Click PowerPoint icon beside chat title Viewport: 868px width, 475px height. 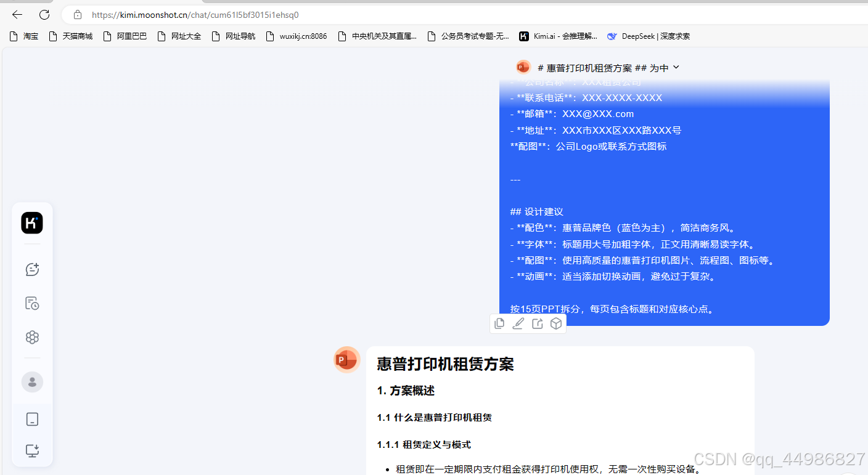pyautogui.click(x=523, y=67)
